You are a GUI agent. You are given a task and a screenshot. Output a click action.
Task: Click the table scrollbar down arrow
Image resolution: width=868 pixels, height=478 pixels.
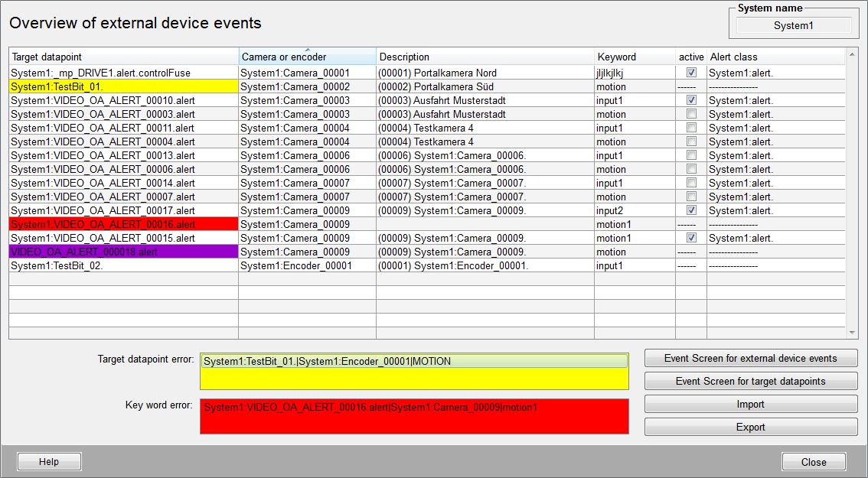(x=852, y=333)
